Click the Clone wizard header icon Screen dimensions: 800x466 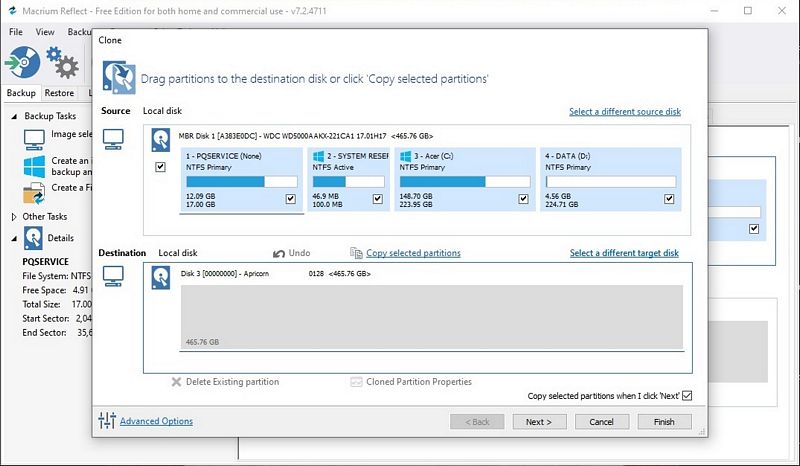click(x=119, y=78)
